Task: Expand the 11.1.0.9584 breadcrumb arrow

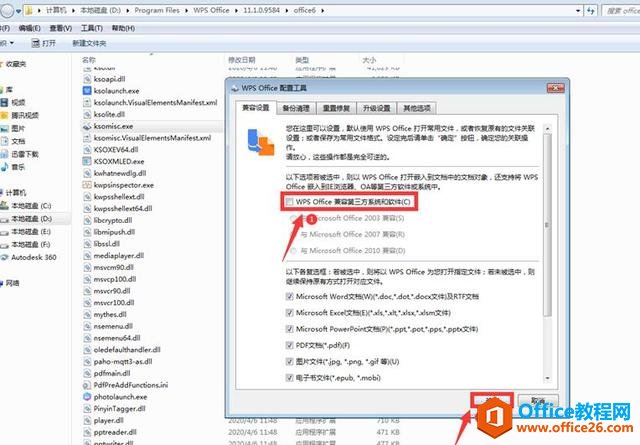Action: [287, 11]
